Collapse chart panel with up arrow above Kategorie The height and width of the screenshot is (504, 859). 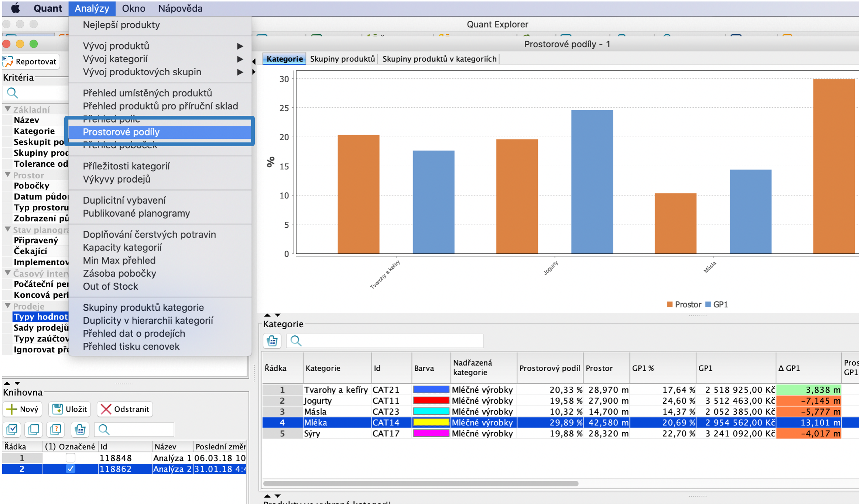(267, 315)
